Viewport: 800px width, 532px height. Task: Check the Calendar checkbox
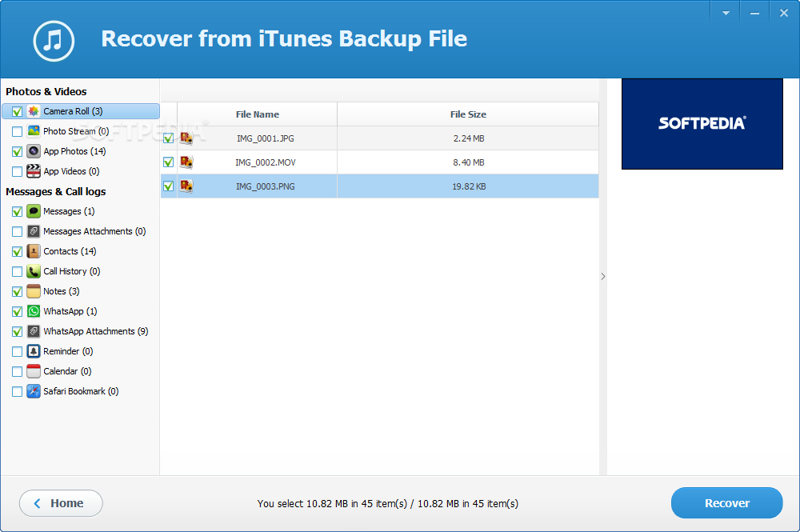(17, 371)
